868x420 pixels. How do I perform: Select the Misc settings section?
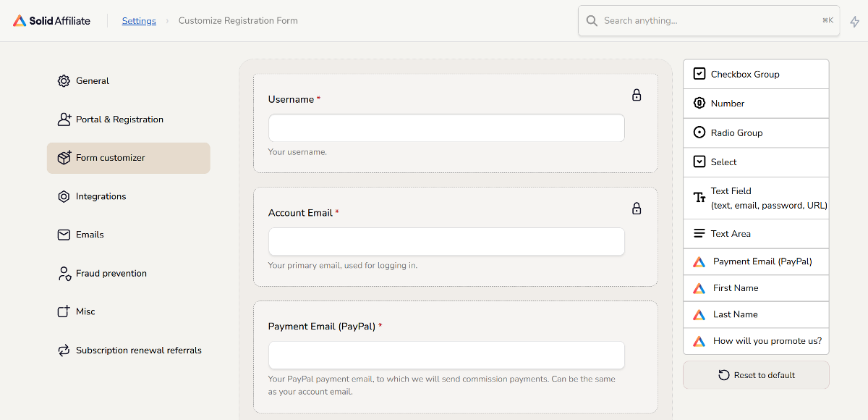click(x=85, y=311)
